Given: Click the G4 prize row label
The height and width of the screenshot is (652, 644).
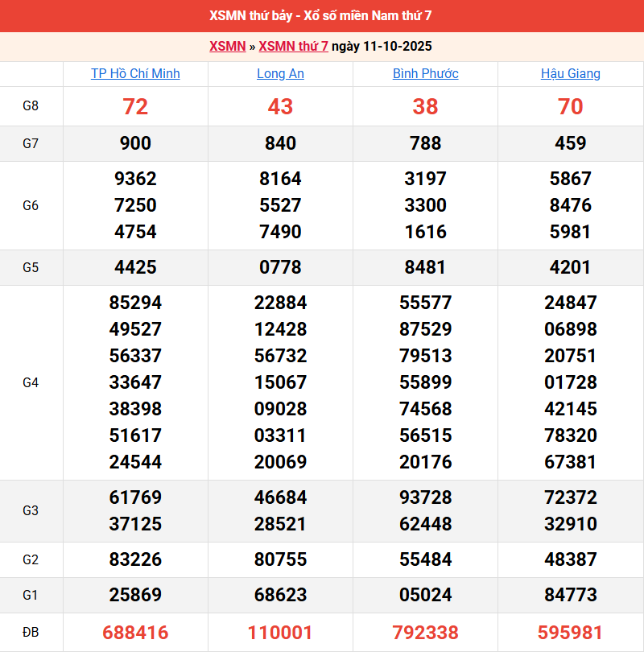Looking at the screenshot, I should pos(31,382).
